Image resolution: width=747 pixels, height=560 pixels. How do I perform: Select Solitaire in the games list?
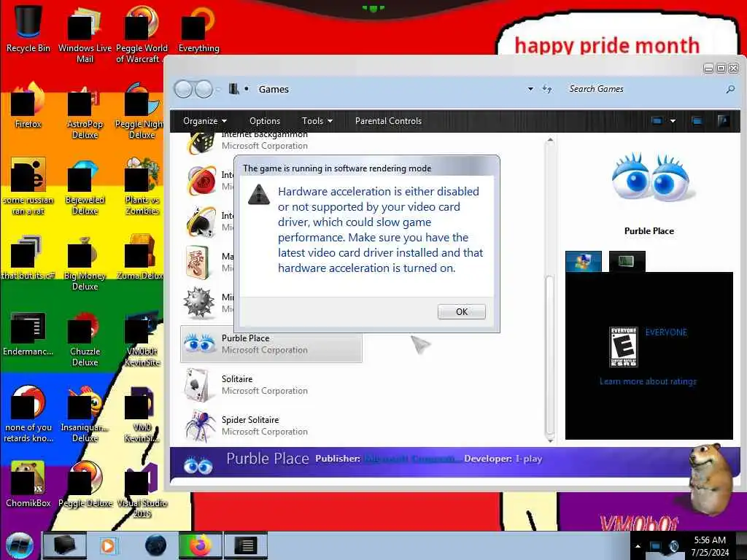click(x=271, y=385)
